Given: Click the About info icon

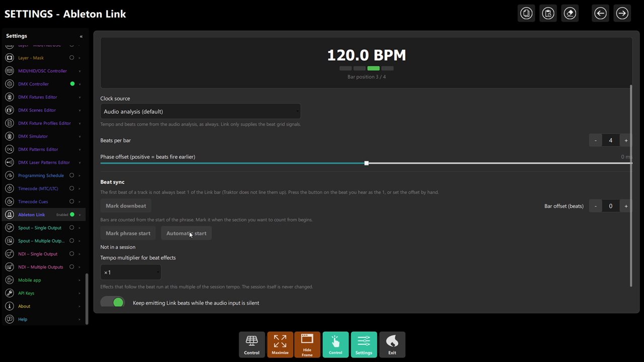Looking at the screenshot, I should click(9, 306).
